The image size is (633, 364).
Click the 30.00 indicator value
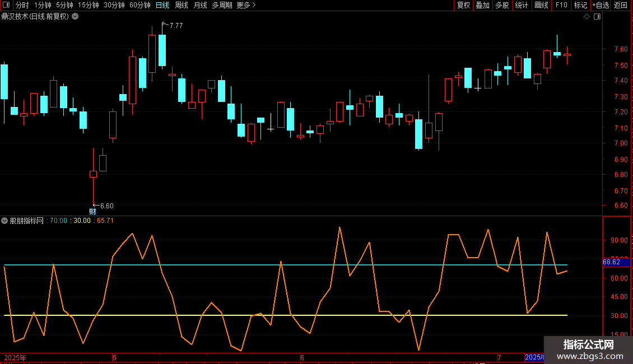tap(82, 221)
